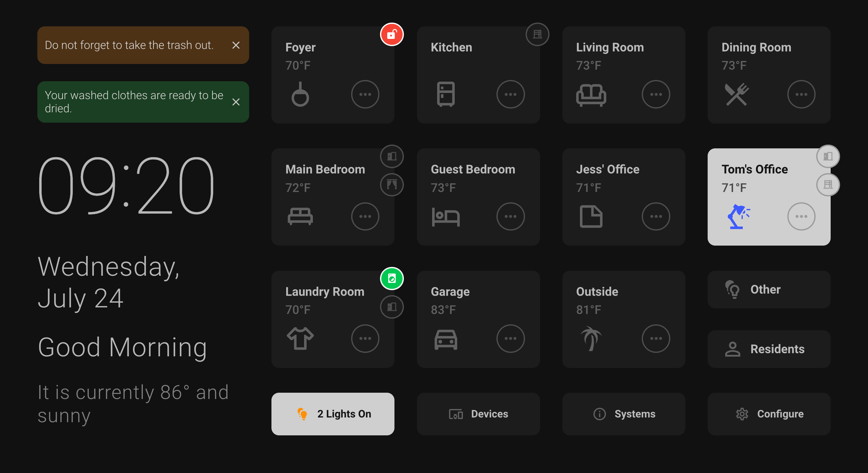
Task: Click the door badge on Laundry Room card
Action: (x=392, y=306)
